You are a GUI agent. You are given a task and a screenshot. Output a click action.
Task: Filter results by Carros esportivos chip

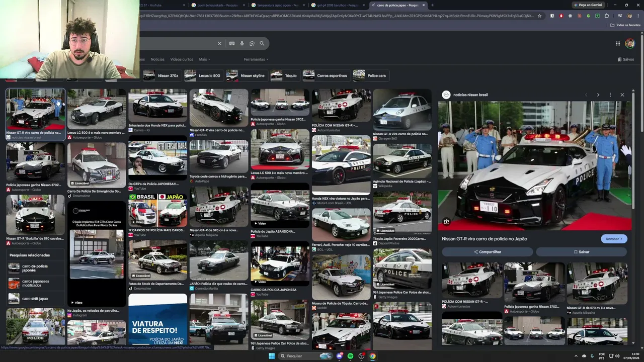[x=326, y=75]
